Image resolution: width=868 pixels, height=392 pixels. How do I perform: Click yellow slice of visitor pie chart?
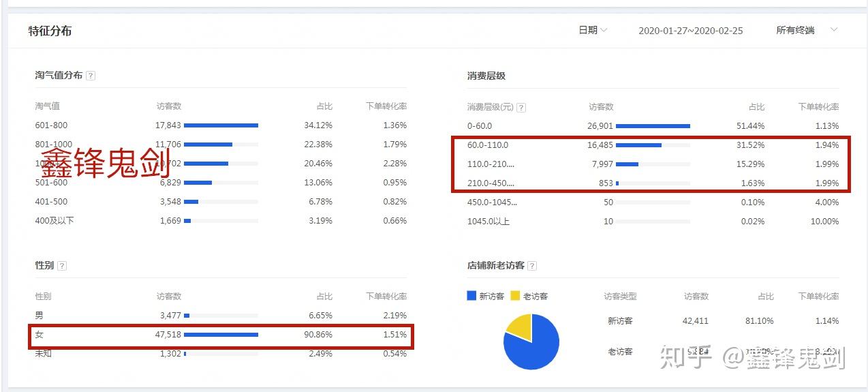(x=519, y=325)
